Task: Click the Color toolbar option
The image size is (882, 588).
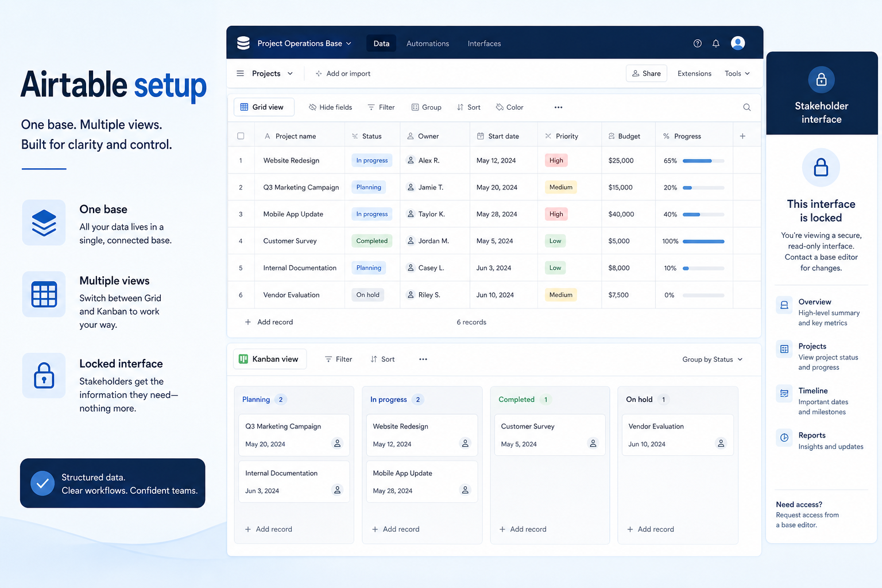Action: click(x=510, y=107)
